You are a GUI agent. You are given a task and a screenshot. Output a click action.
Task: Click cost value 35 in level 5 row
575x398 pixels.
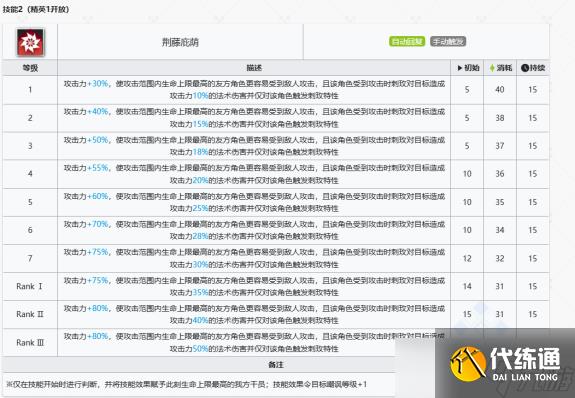click(x=500, y=202)
